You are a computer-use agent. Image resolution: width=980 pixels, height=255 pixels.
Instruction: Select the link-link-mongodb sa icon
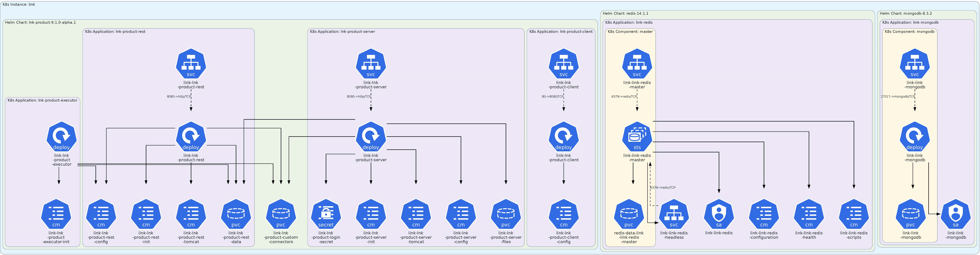click(x=956, y=214)
